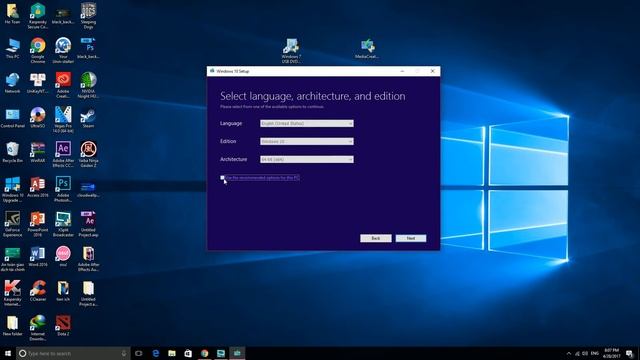Screen dimensions: 640x360
Task: Select the Network desktop icon
Action: click(13, 83)
